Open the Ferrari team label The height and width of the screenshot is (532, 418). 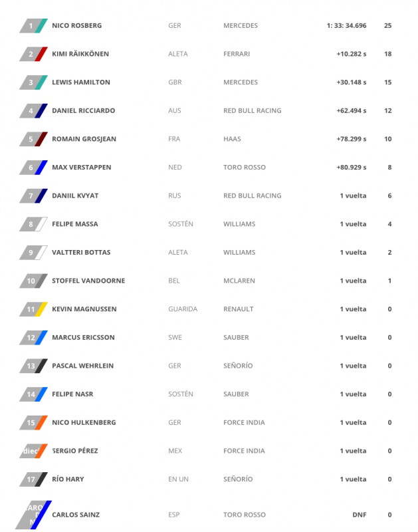pos(237,54)
